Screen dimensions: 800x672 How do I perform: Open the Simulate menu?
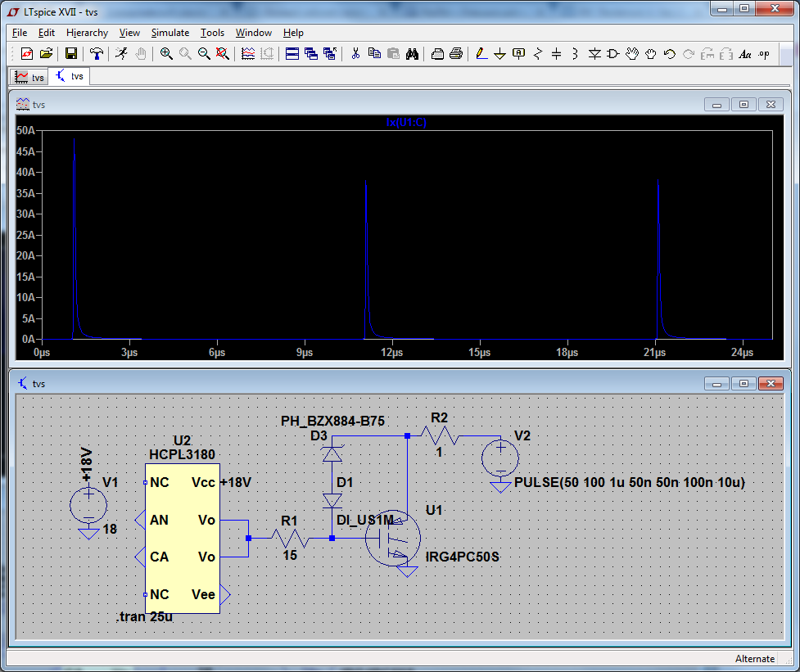click(169, 33)
